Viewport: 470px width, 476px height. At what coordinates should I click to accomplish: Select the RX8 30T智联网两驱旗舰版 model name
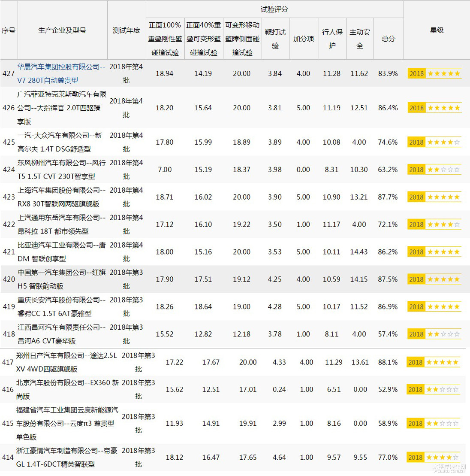tap(58, 204)
